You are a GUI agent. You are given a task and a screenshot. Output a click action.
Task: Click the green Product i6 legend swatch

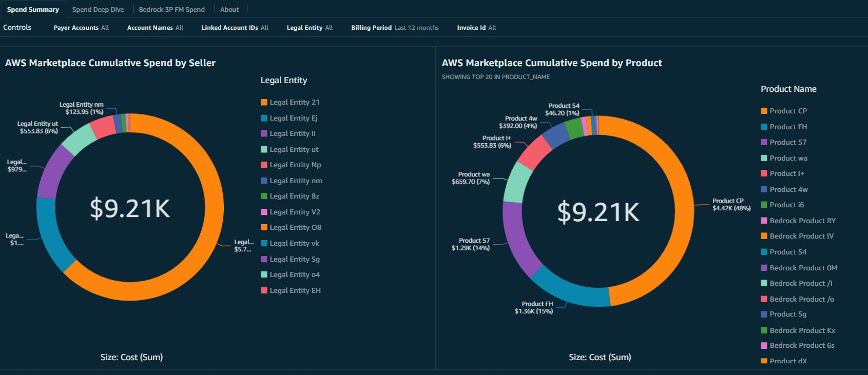(764, 205)
